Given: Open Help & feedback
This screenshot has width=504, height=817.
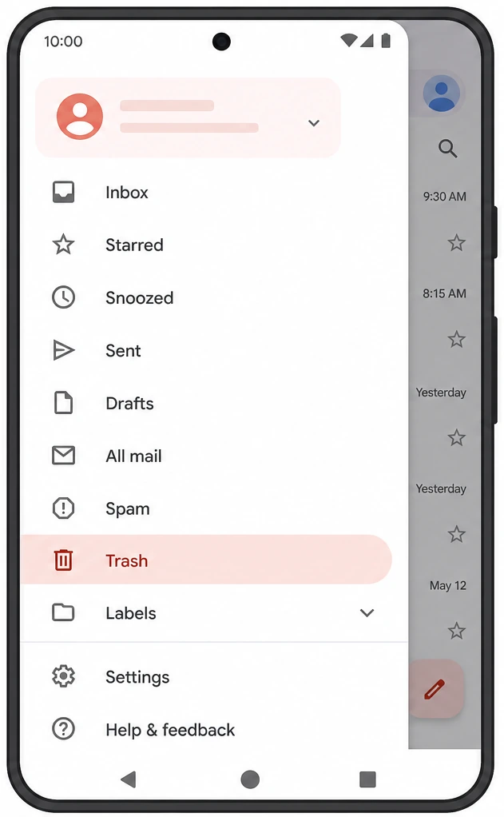Looking at the screenshot, I should 170,729.
